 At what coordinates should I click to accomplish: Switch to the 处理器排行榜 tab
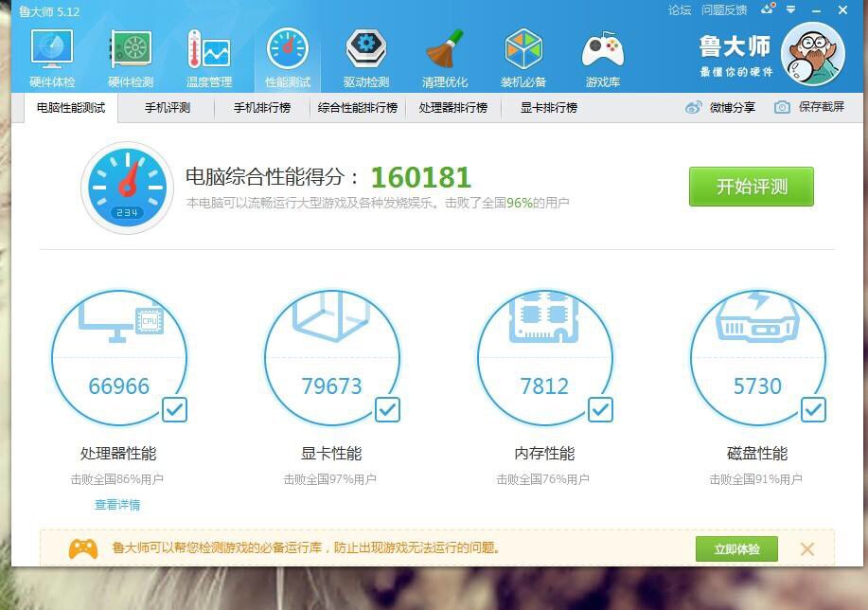click(x=453, y=108)
